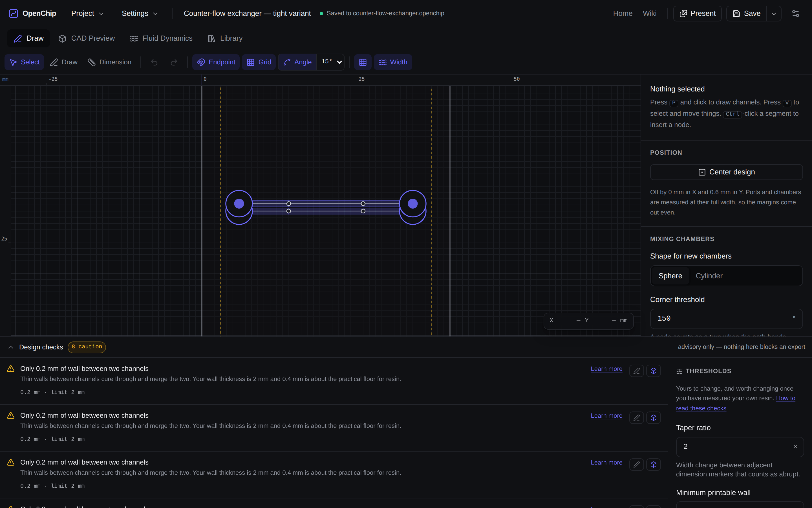
Task: Click the Present button
Action: point(697,14)
